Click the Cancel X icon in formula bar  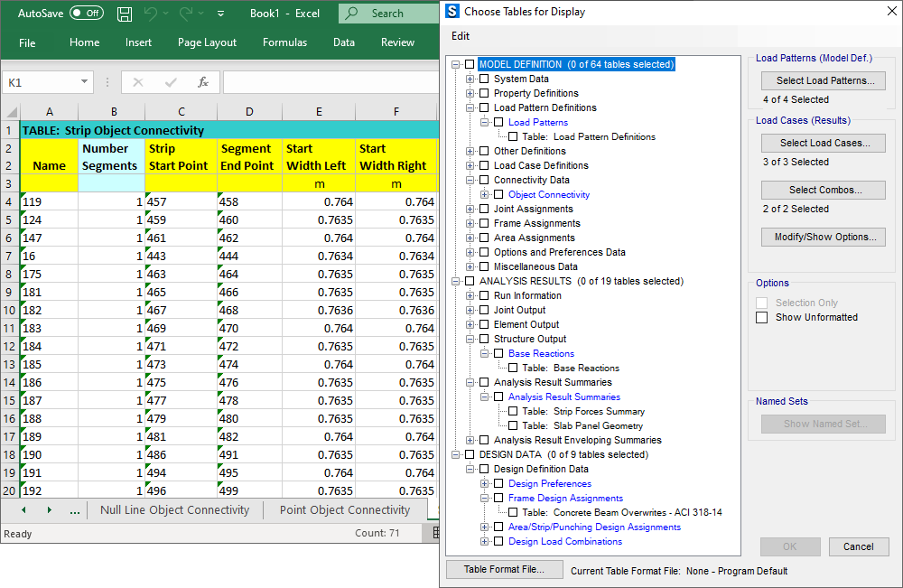point(138,82)
